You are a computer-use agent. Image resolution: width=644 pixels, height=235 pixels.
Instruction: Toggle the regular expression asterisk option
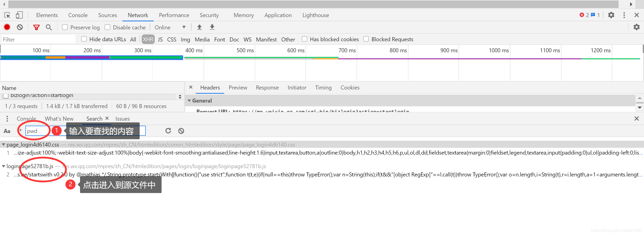pyautogui.click(x=21, y=131)
